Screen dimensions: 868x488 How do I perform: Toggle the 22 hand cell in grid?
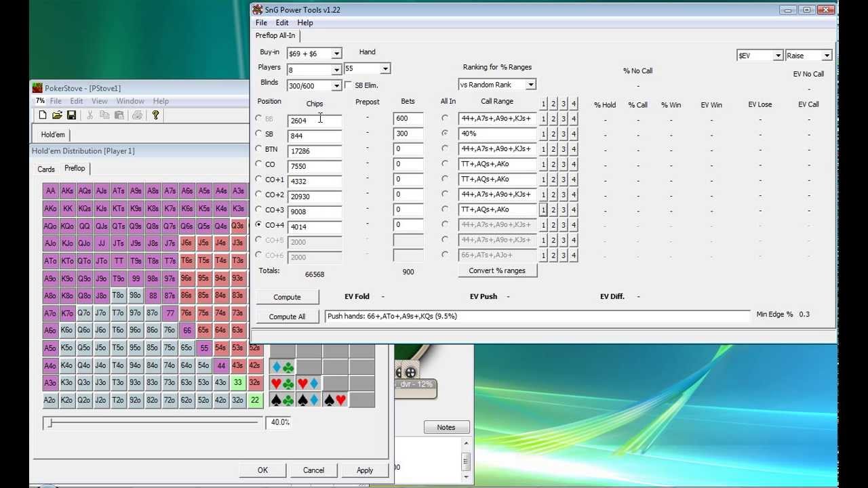click(x=255, y=401)
